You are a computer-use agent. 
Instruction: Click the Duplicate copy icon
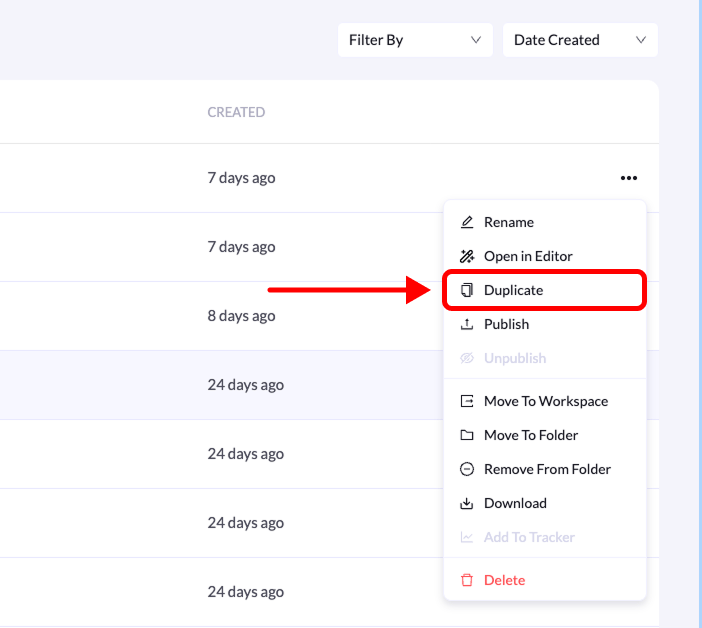467,290
